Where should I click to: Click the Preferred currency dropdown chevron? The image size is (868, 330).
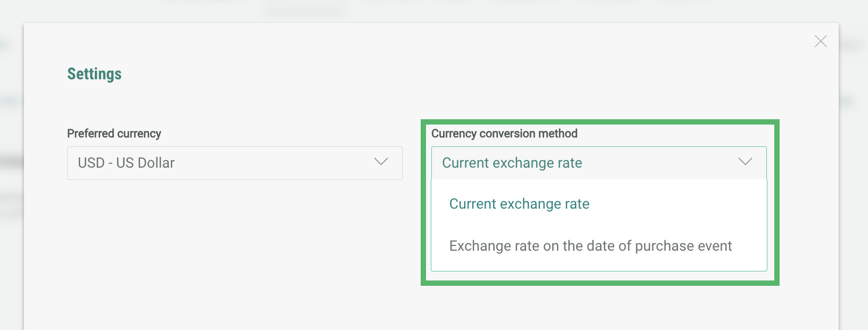click(381, 162)
